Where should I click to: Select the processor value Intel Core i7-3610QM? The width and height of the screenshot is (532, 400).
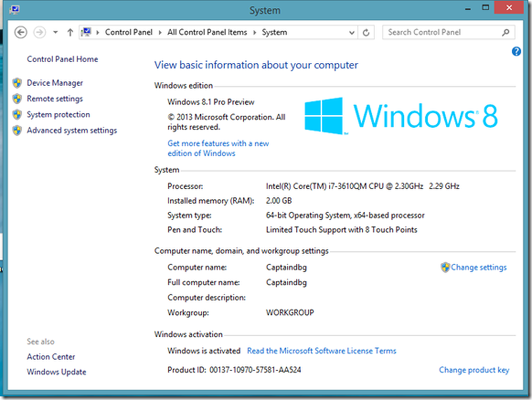[x=362, y=186]
